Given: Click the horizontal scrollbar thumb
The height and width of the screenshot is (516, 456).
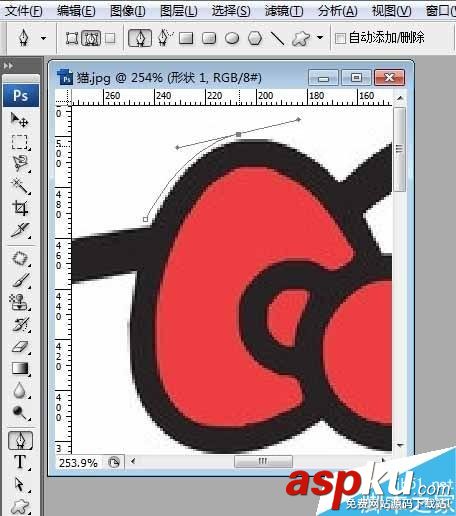Looking at the screenshot, I should [263, 461].
